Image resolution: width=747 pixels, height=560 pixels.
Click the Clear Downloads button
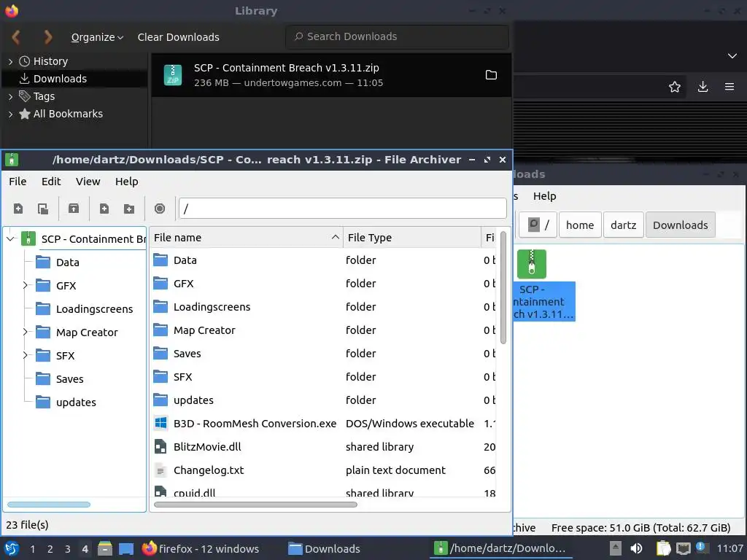[178, 37]
